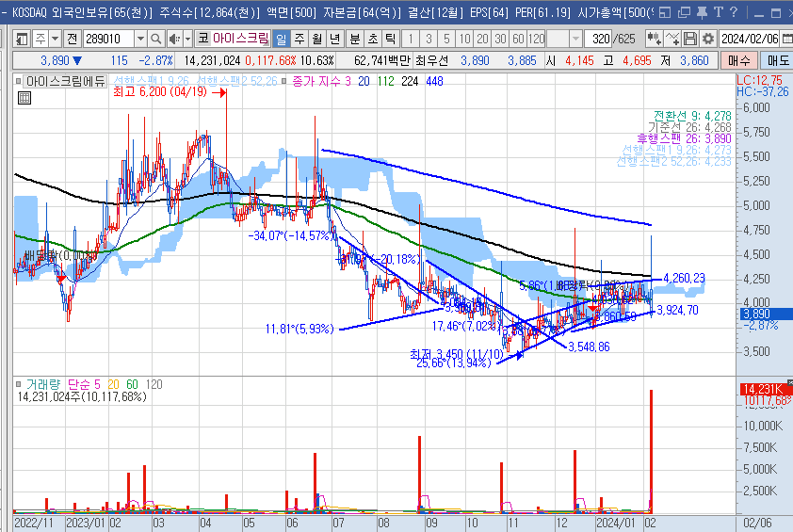793x532 pixels.
Task: Open help with the question mark icon
Action: (734, 12)
